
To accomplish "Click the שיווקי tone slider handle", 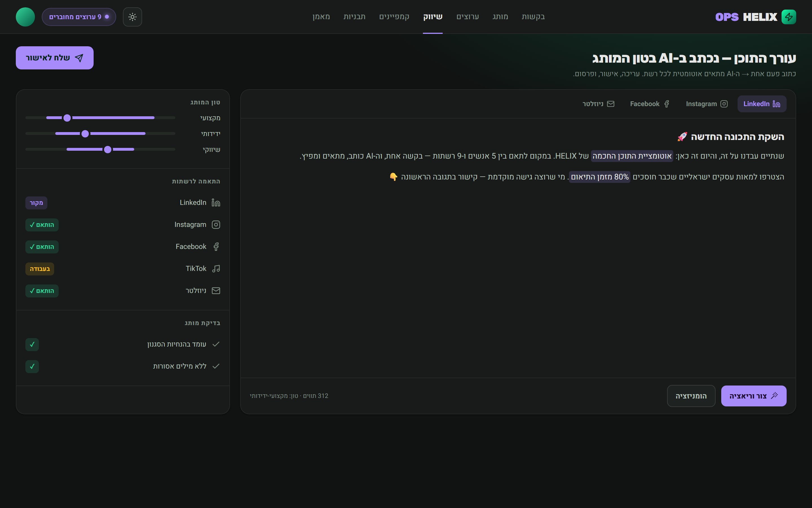I will (x=108, y=150).
